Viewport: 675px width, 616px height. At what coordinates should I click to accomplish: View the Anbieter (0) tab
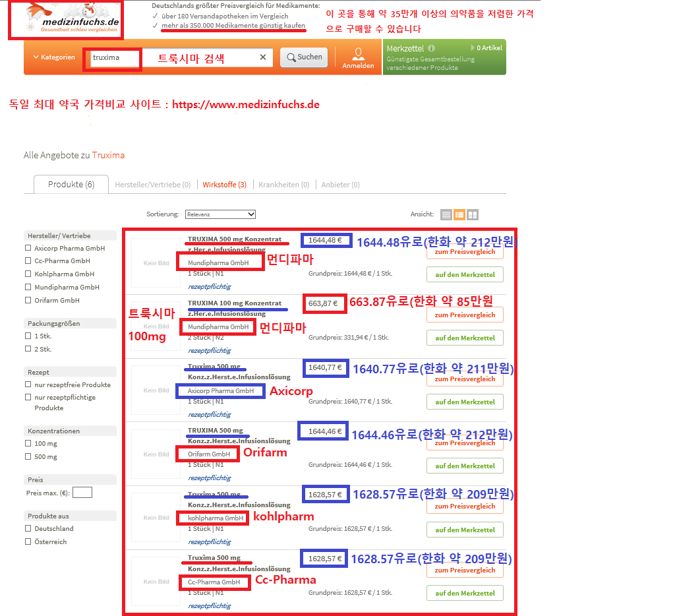341,185
